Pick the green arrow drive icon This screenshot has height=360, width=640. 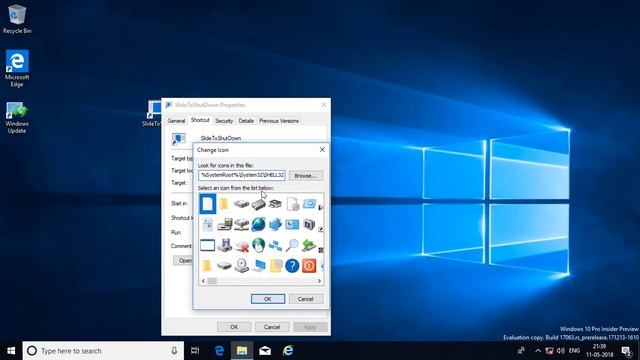309,245
